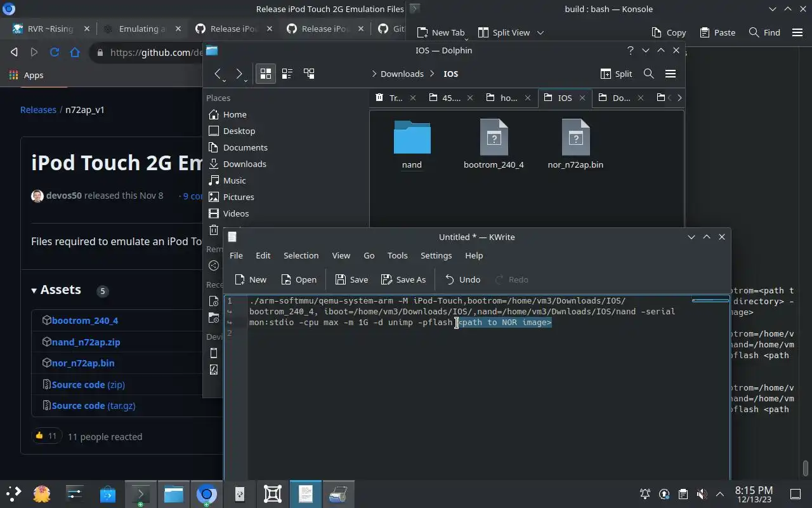Click thumbs up reaction button with 11
This screenshot has height=508, width=812.
point(46,436)
